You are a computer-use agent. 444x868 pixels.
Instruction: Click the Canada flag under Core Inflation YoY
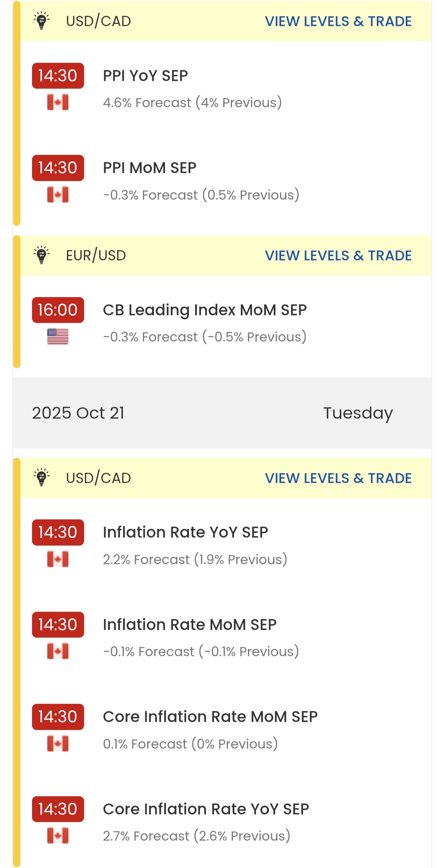[58, 836]
